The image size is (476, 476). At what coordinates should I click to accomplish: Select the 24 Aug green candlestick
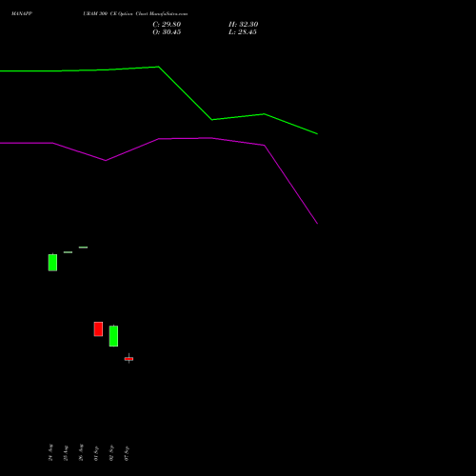coord(52,263)
